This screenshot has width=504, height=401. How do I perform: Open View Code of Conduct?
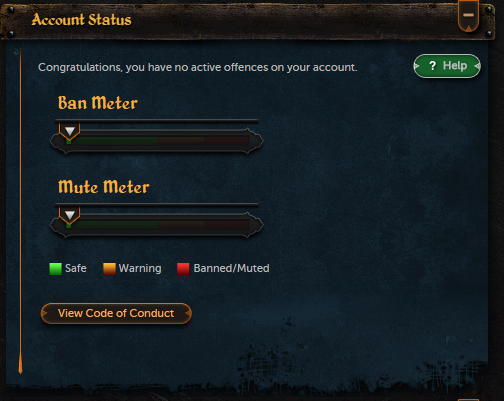coord(116,313)
